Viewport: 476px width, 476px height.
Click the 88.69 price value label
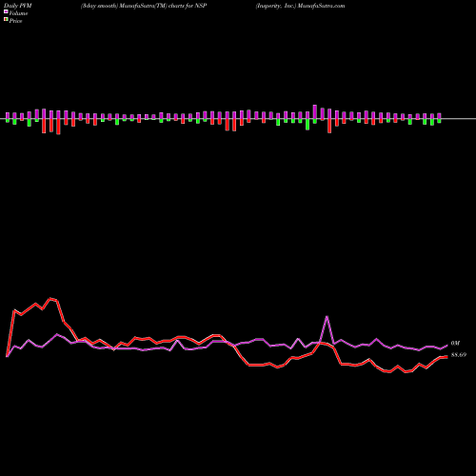coord(459,355)
